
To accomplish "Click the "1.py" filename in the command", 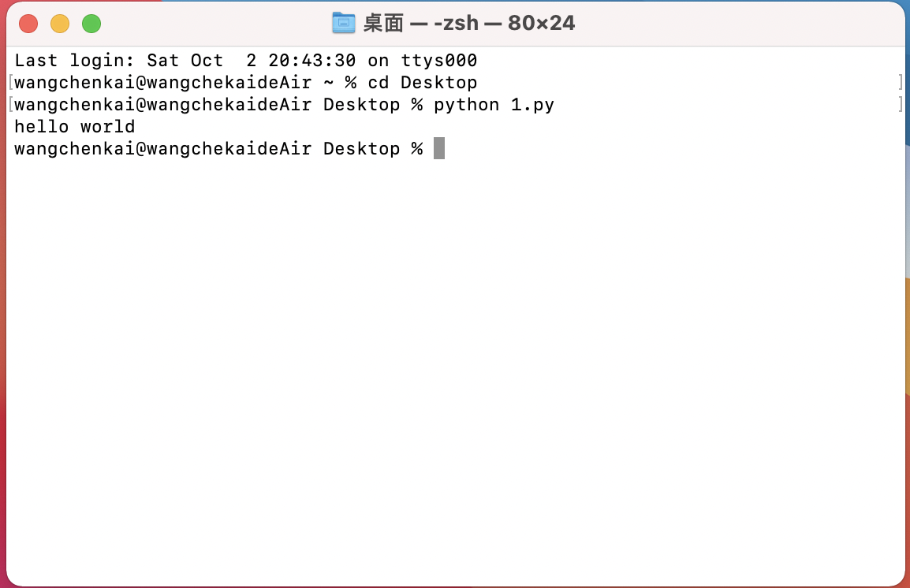I will click(x=532, y=105).
